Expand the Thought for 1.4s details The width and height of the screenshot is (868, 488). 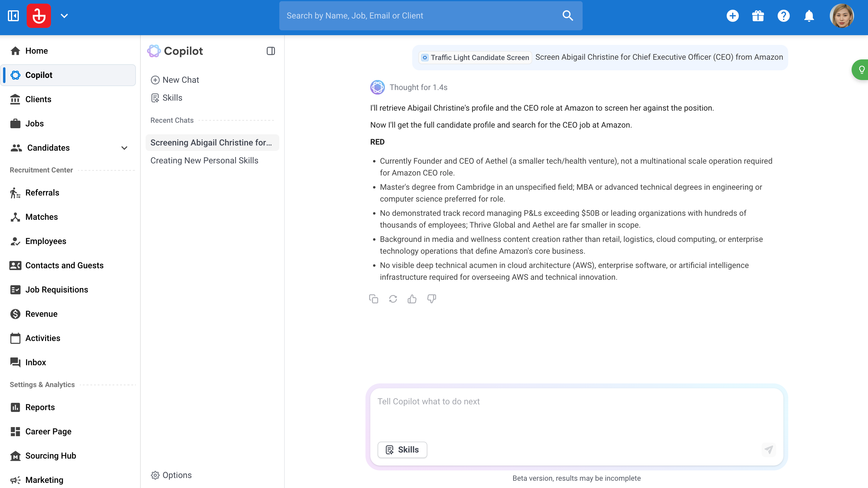pos(419,87)
